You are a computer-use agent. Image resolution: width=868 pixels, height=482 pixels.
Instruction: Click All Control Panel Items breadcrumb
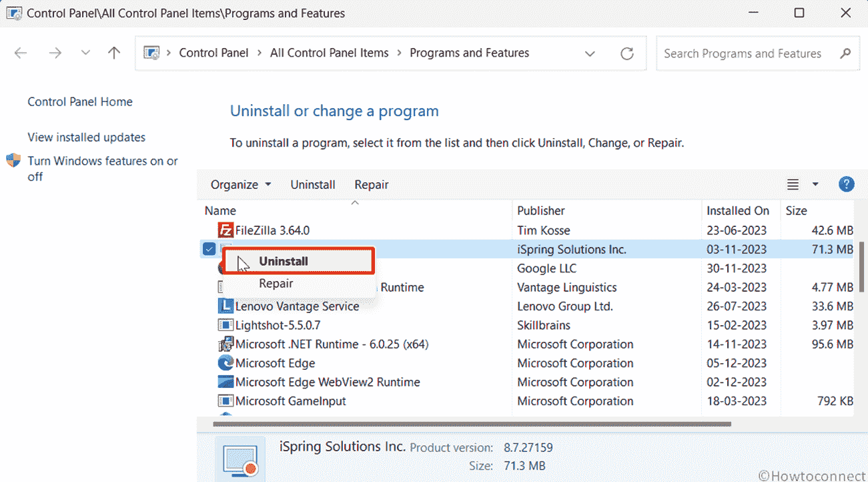pyautogui.click(x=330, y=53)
